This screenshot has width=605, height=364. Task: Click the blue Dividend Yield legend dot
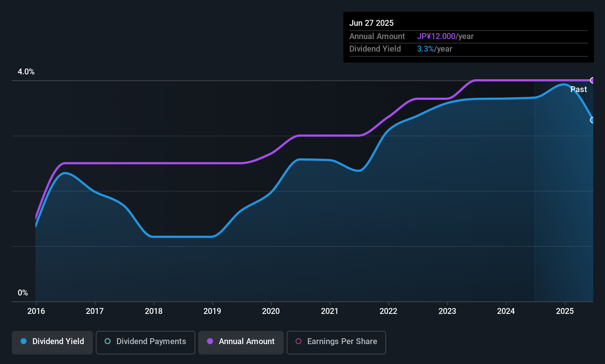(x=24, y=341)
